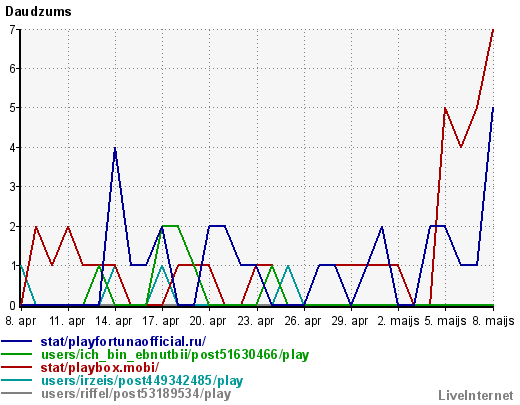520x405 pixels.
Task: Click the blue line peak at 14. apr
Action: [x=115, y=148]
